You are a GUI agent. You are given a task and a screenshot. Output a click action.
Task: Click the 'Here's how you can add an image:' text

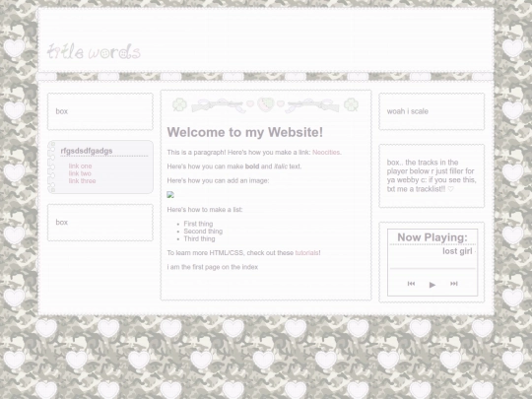tap(218, 181)
